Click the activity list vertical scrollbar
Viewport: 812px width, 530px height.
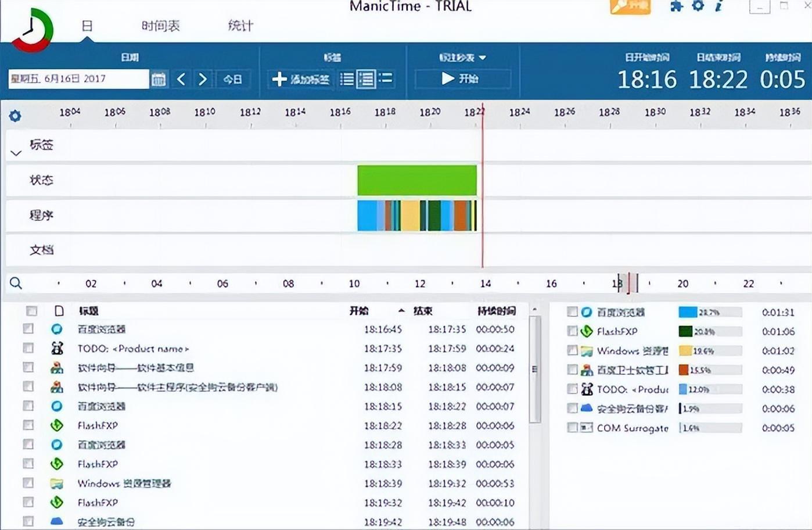535,369
